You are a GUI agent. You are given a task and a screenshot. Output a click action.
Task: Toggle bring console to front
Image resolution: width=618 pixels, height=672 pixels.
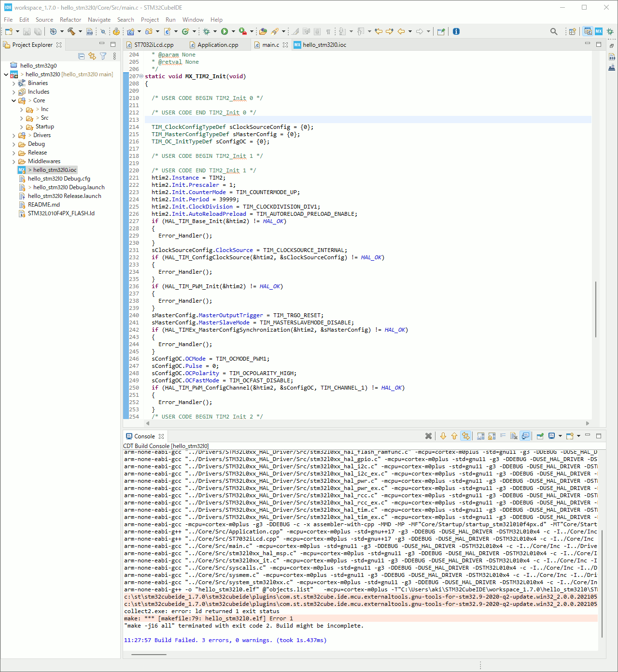[525, 436]
